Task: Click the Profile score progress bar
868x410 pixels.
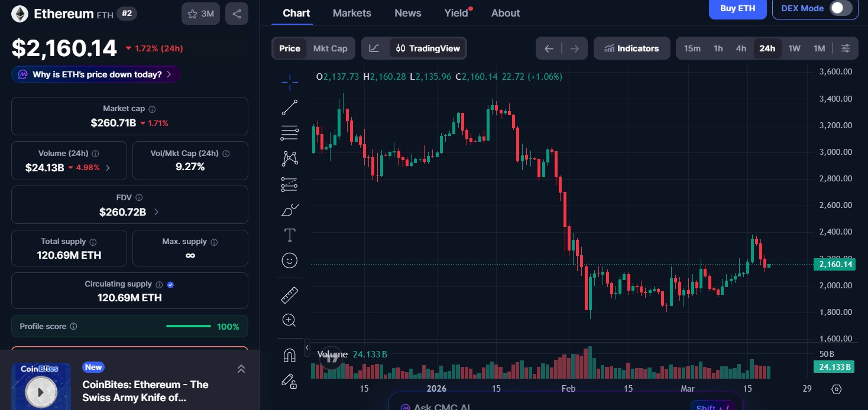Action: coord(188,326)
